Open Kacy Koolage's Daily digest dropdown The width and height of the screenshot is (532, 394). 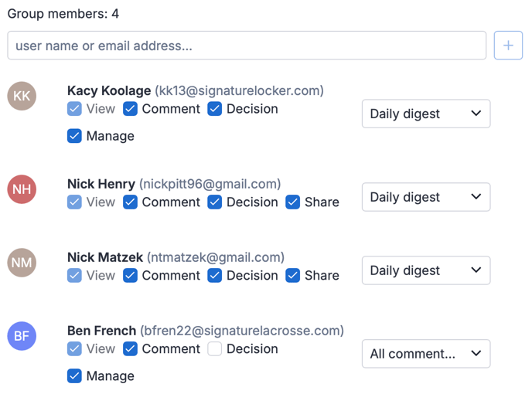(426, 114)
